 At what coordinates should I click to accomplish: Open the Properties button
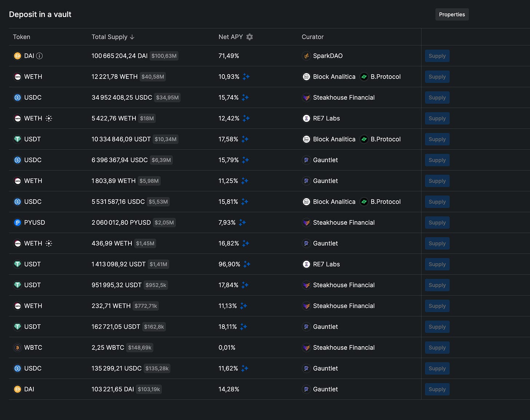(x=452, y=15)
